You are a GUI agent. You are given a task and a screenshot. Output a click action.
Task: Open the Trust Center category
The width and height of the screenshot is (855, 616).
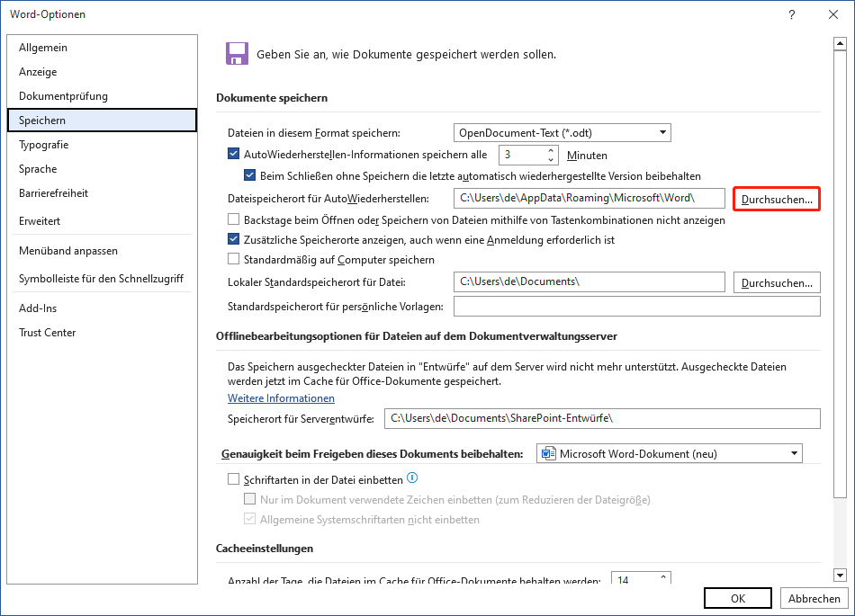tap(102, 332)
